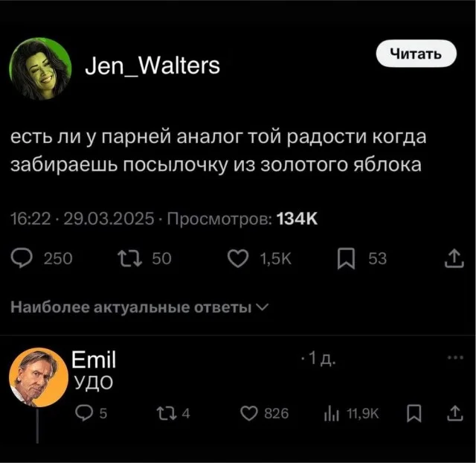Repost Emil's reply with 4 reposts
Image resolution: width=476 pixels, height=463 pixels.
pyautogui.click(x=167, y=413)
